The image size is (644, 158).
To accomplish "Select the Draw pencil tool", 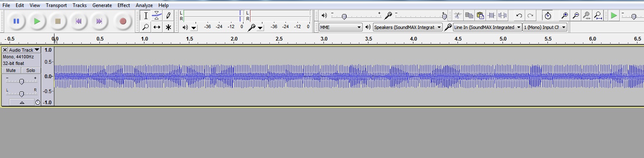I will pyautogui.click(x=168, y=16).
